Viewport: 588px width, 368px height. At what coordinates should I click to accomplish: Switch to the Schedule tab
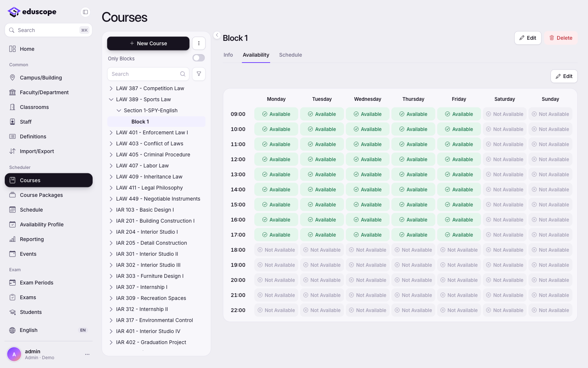(x=290, y=55)
